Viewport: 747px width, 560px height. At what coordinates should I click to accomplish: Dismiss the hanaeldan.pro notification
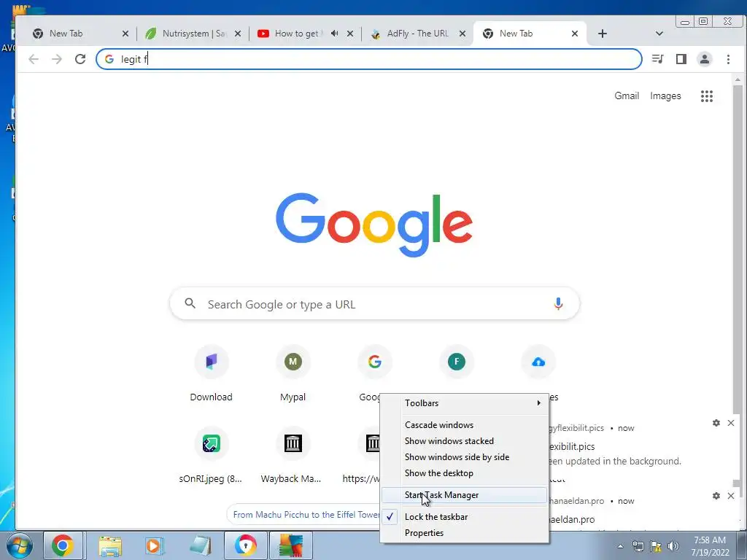731,496
